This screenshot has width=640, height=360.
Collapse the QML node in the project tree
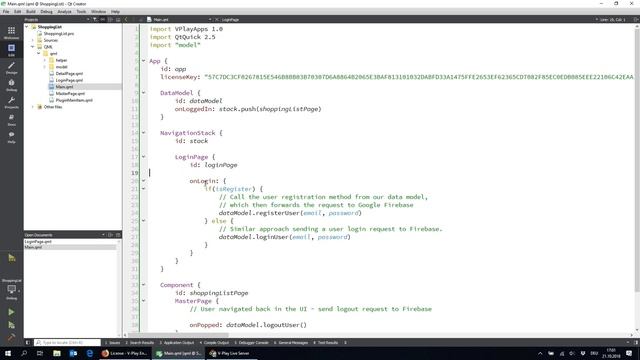(x=33, y=47)
